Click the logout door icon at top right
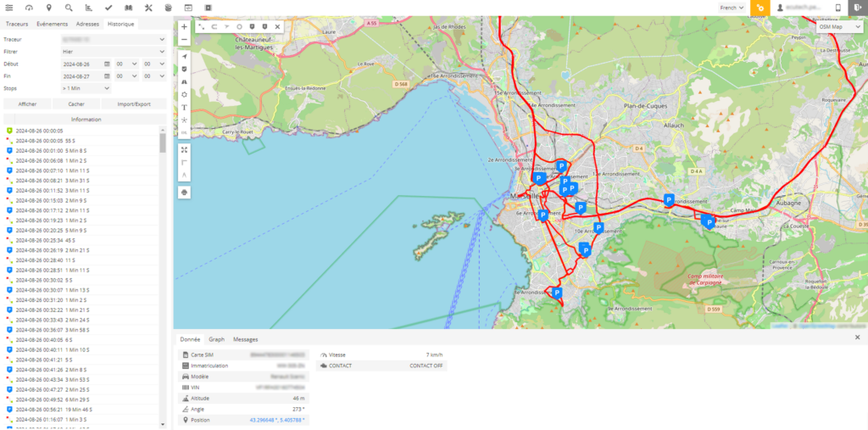This screenshot has width=868, height=430. coord(858,8)
